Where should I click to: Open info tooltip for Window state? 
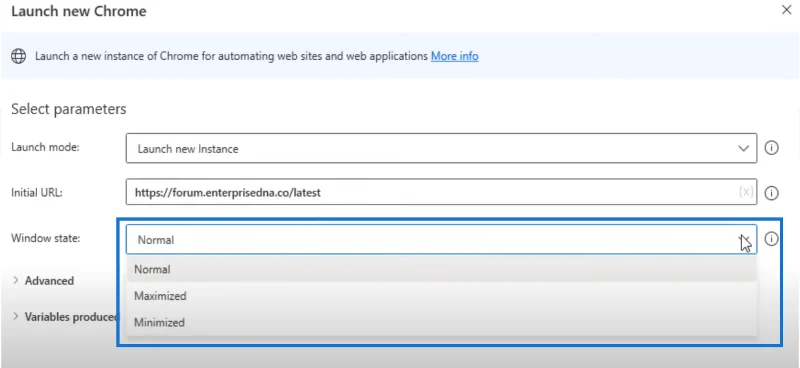coord(771,238)
